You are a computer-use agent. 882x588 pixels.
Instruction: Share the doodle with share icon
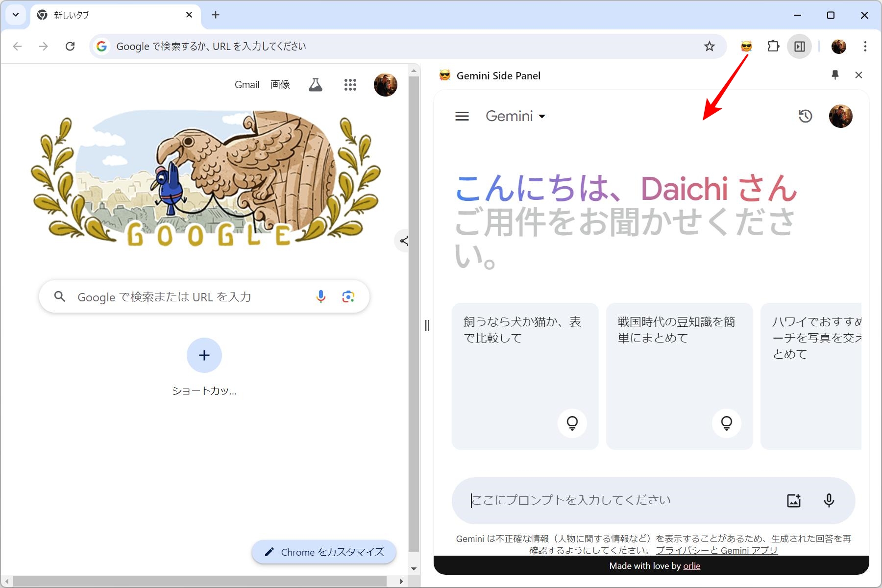click(x=403, y=241)
